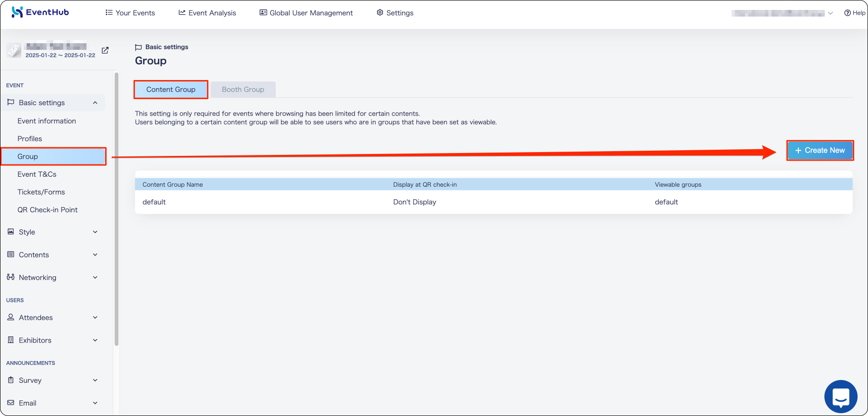Open the default content group row

(x=494, y=202)
